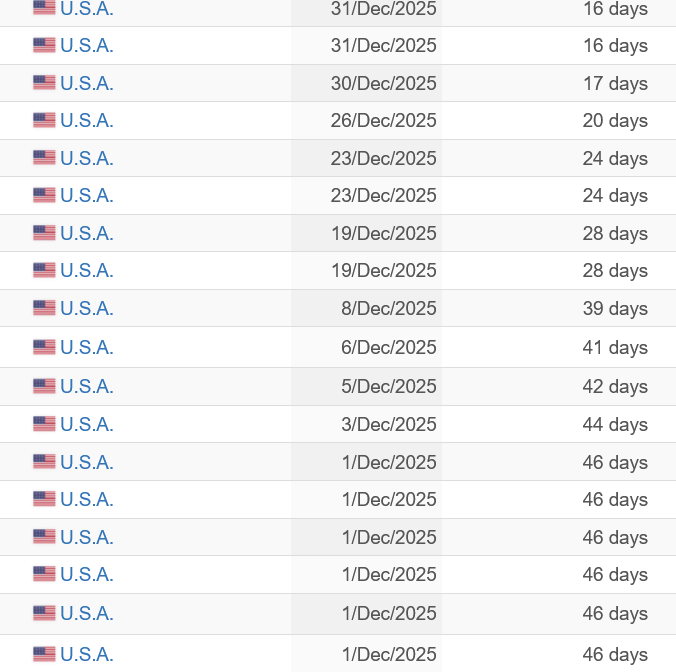Open the U.S.A. link dated 30/Dec/2025

[x=87, y=83]
